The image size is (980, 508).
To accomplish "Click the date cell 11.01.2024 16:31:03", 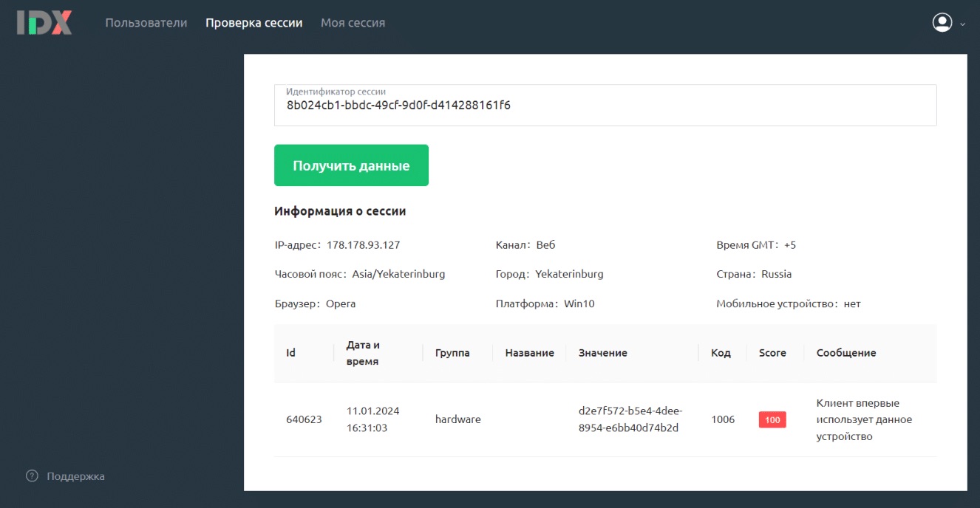I will click(x=372, y=419).
